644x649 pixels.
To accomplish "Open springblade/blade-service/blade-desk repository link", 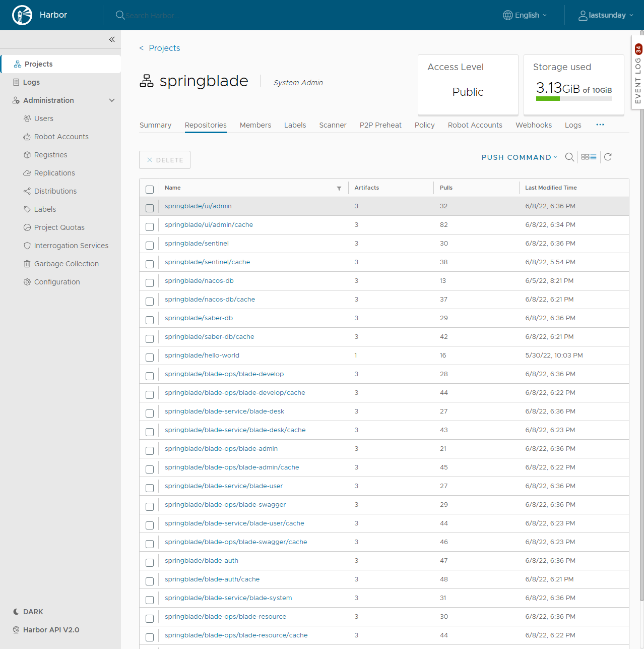I will point(224,411).
